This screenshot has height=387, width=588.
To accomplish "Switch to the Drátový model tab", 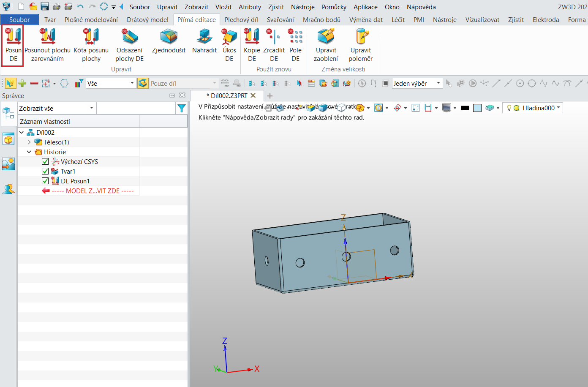I will click(x=147, y=19).
